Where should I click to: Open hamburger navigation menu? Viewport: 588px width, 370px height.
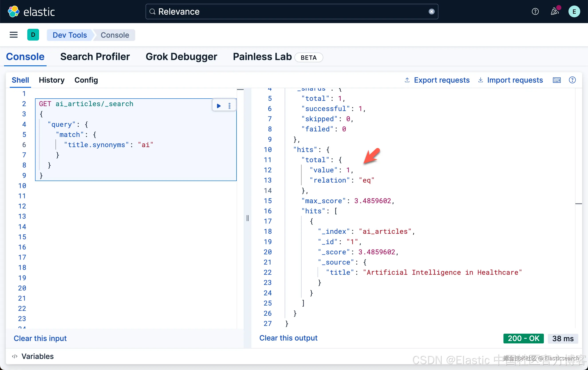(14, 35)
